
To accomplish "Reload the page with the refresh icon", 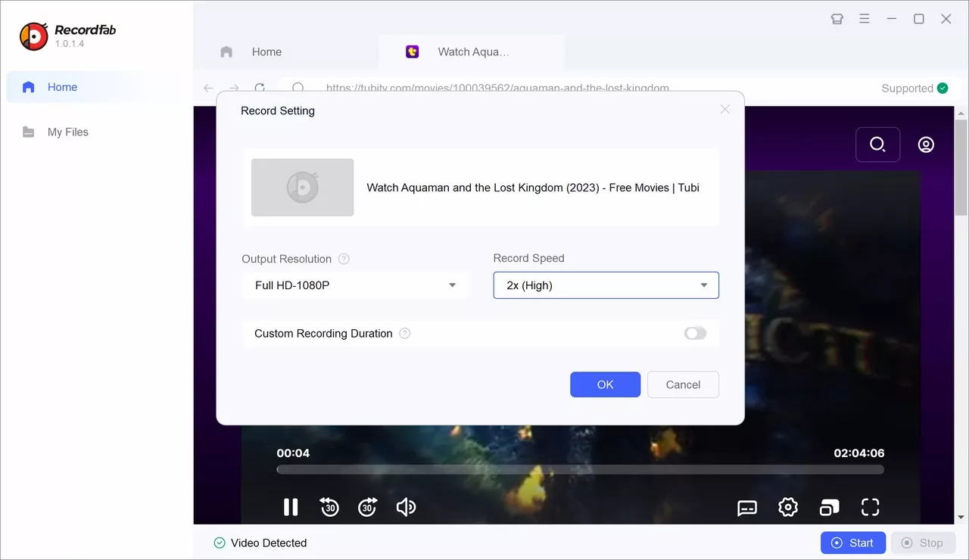I will [260, 88].
